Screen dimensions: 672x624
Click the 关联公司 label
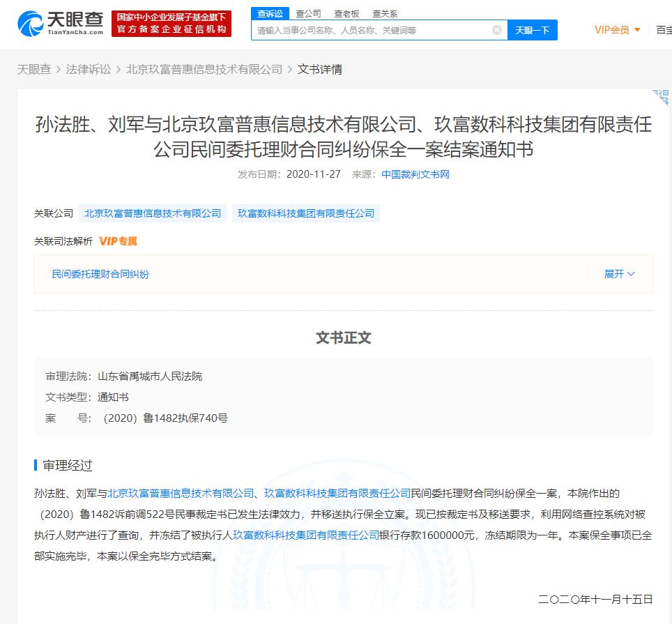(x=54, y=213)
